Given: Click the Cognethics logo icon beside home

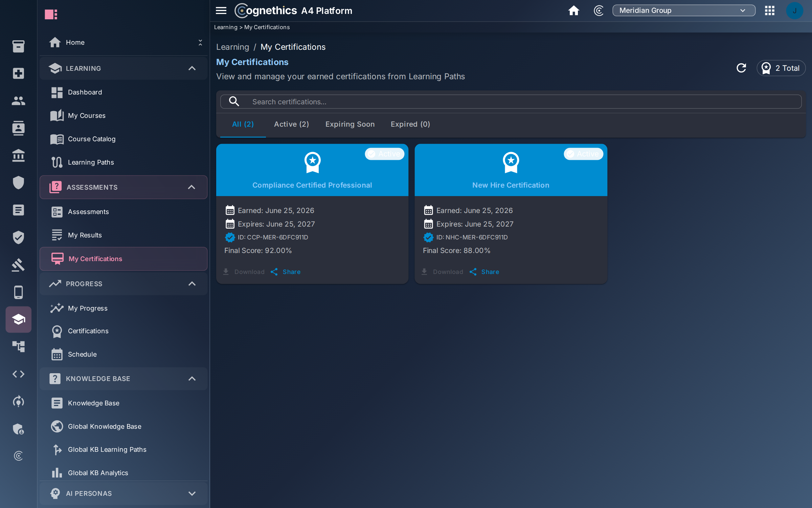Looking at the screenshot, I should tap(599, 10).
